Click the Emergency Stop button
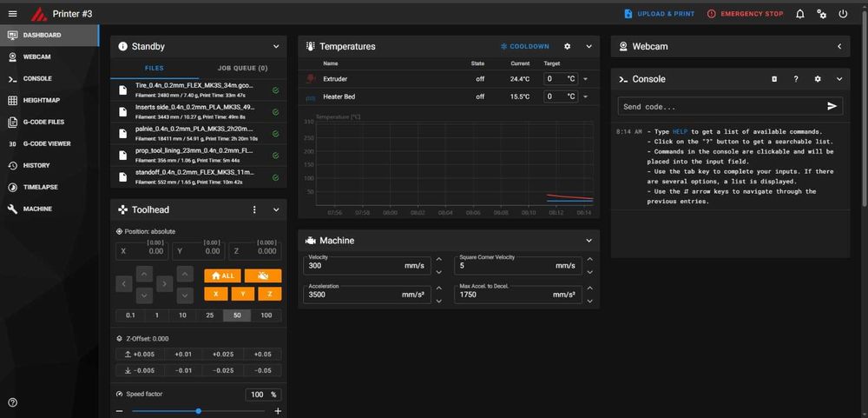The image size is (868, 418). coord(746,14)
